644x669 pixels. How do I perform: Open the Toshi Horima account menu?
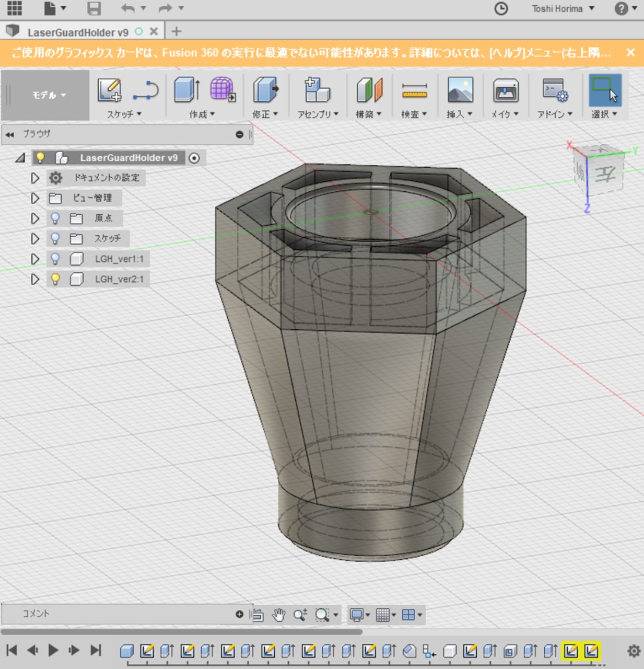click(563, 9)
